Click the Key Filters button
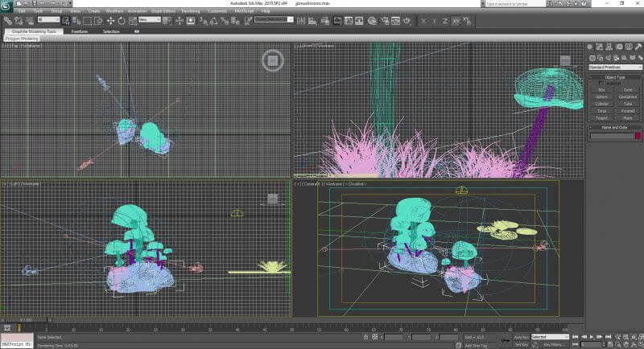The width and height of the screenshot is (644, 349). [553, 345]
